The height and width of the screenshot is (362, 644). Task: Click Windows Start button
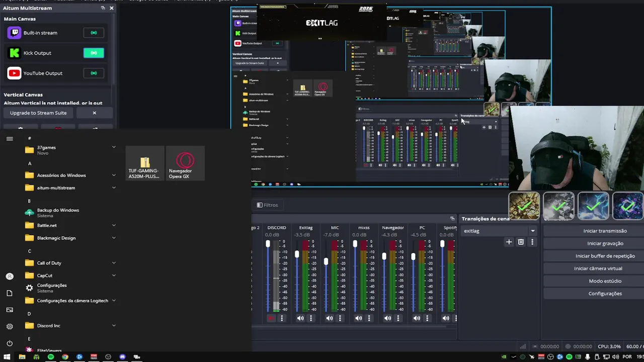point(8,357)
